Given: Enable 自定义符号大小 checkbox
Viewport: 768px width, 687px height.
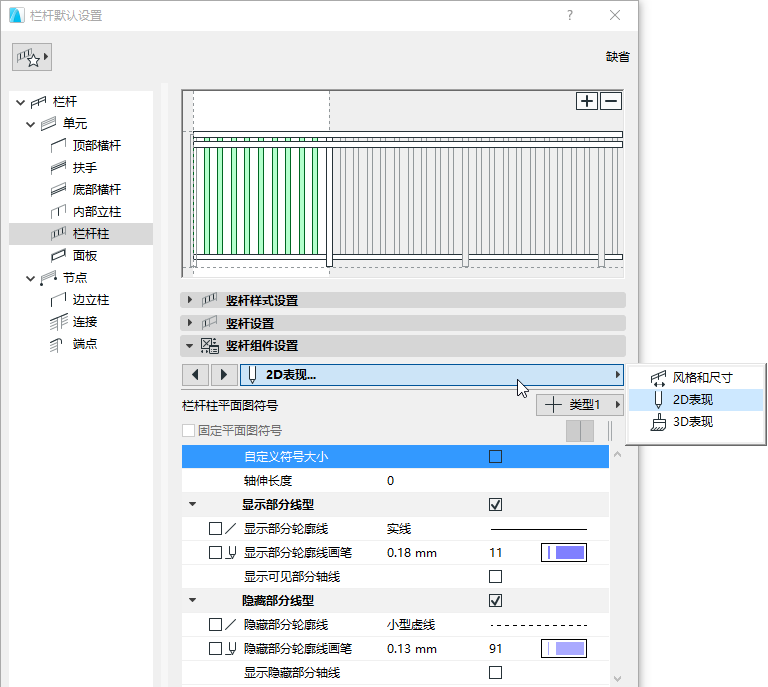Looking at the screenshot, I should (x=495, y=457).
